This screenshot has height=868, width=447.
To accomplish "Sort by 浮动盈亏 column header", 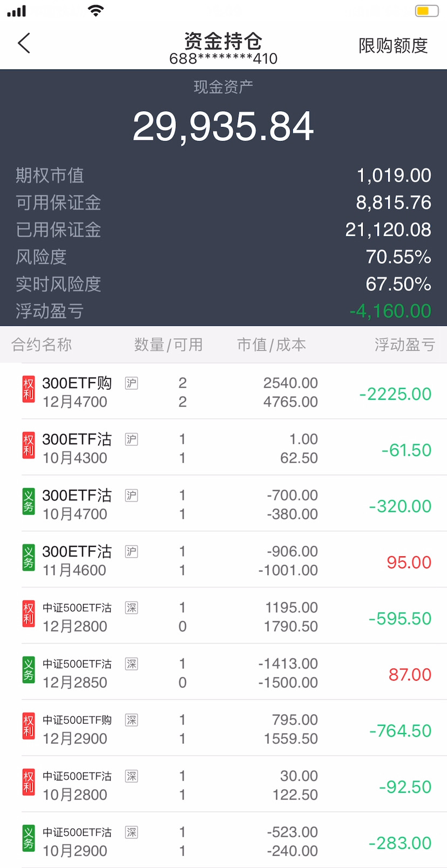I will (x=404, y=344).
